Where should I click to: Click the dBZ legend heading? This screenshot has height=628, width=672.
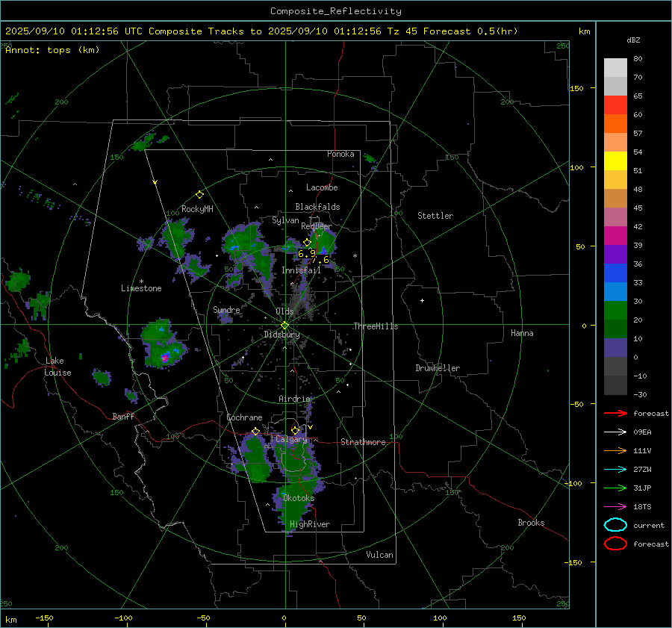pos(633,40)
